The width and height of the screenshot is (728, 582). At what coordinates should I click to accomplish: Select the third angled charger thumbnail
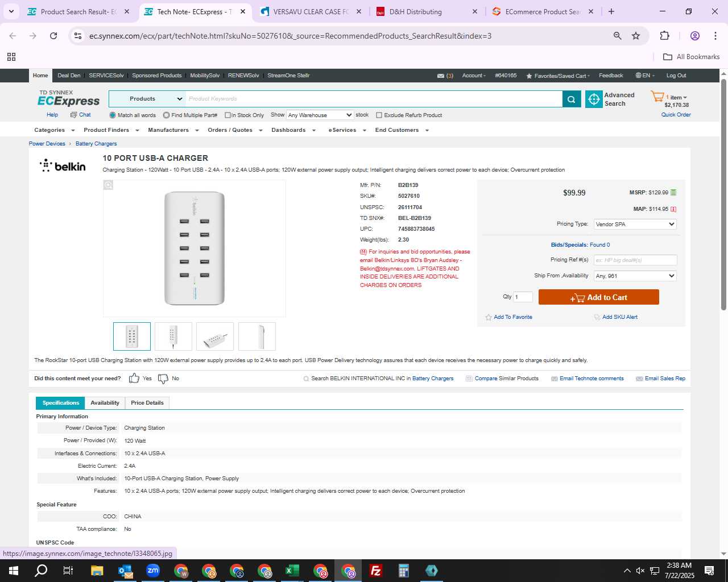tap(215, 336)
